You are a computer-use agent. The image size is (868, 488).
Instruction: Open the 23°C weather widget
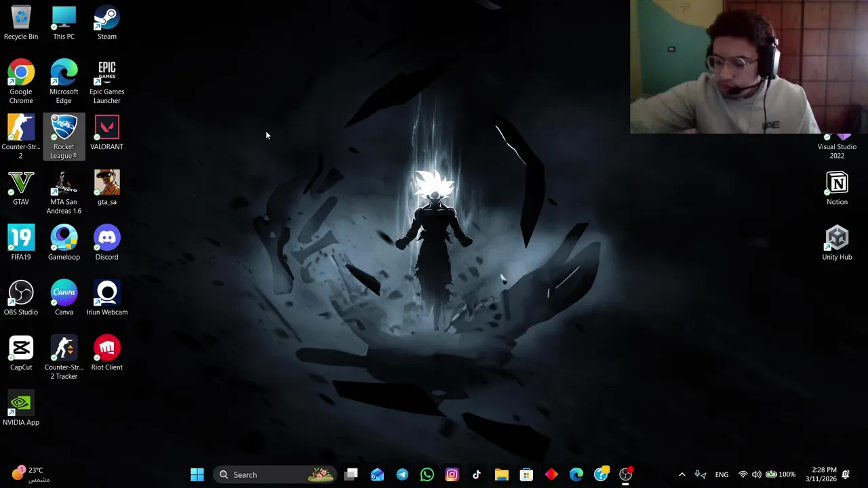[31, 474]
